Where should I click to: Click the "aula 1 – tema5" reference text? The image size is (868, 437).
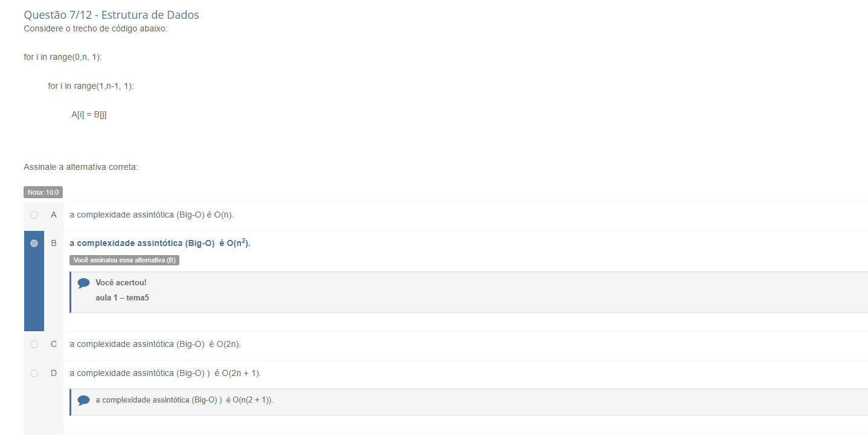[122, 298]
